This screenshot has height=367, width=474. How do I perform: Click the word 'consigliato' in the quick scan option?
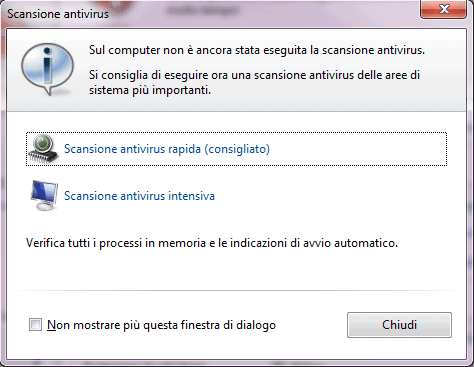coord(237,149)
